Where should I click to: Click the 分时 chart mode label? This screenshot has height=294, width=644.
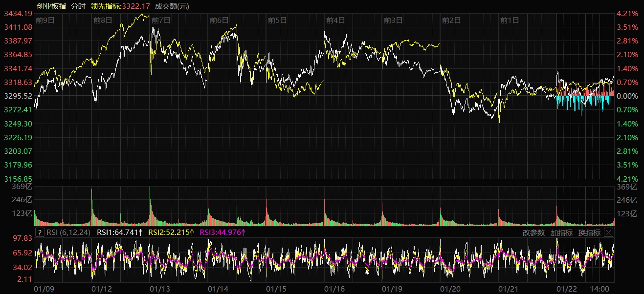[x=78, y=6]
